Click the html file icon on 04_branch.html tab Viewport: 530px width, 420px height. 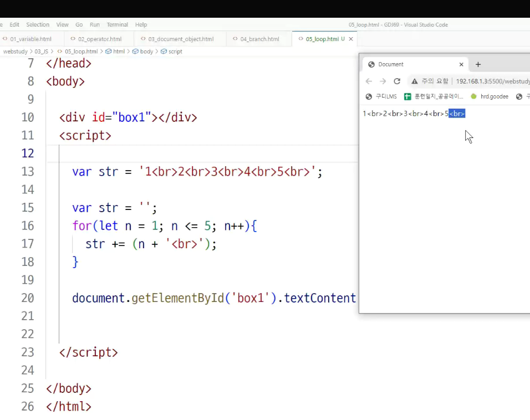tap(235, 39)
